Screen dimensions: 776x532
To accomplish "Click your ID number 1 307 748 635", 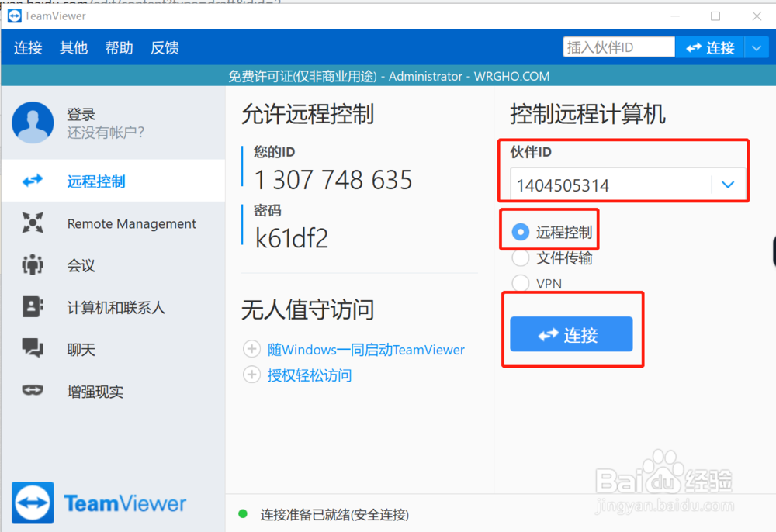I will [x=333, y=179].
